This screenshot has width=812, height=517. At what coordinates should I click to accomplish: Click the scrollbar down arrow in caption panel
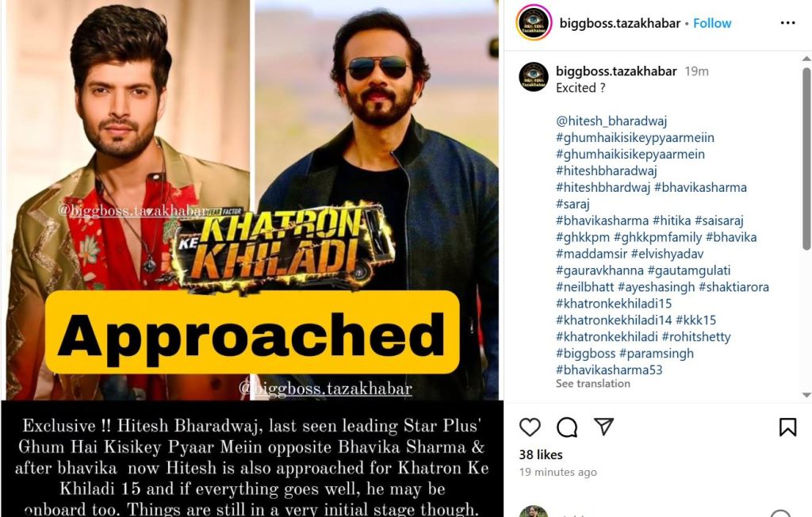pos(806,395)
